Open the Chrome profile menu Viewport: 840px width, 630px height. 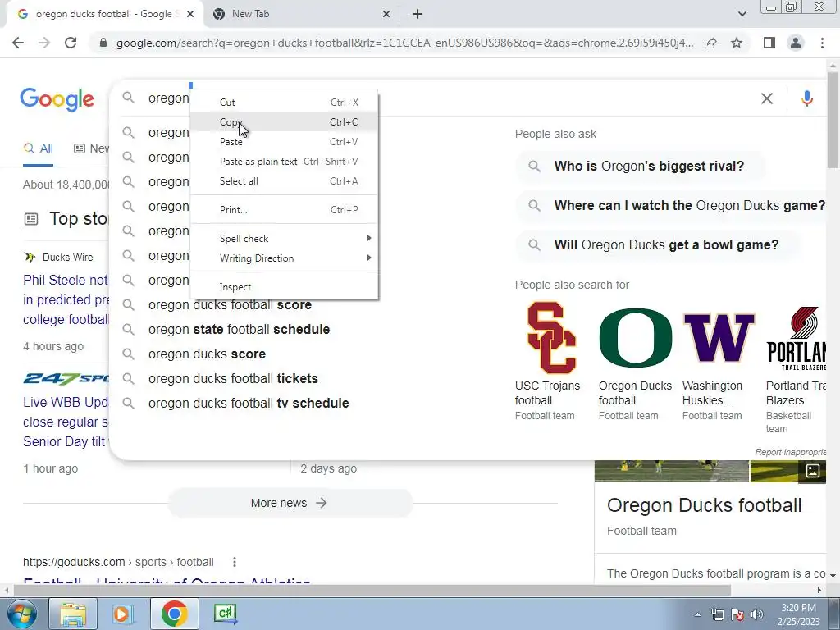click(x=796, y=43)
